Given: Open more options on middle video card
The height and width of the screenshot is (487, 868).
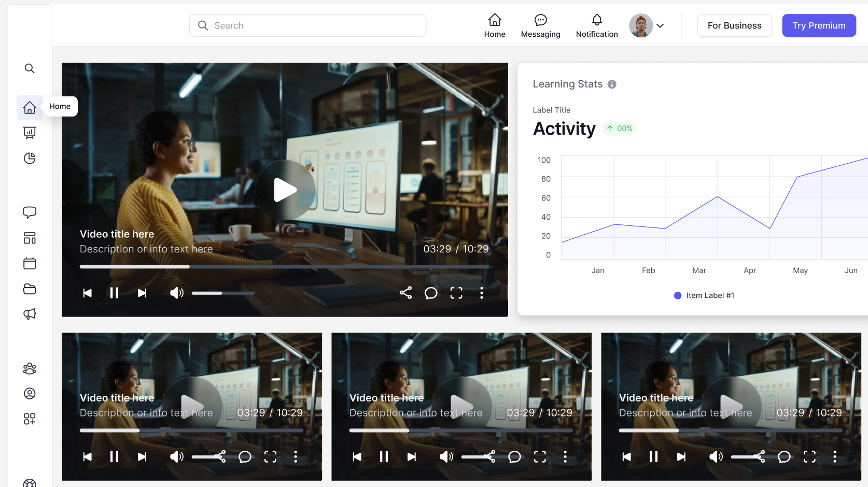Looking at the screenshot, I should [565, 456].
